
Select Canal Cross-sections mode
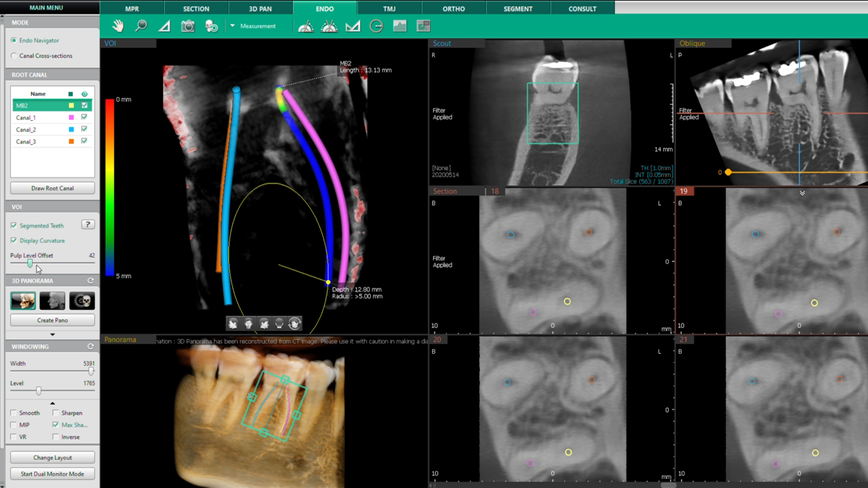14,56
